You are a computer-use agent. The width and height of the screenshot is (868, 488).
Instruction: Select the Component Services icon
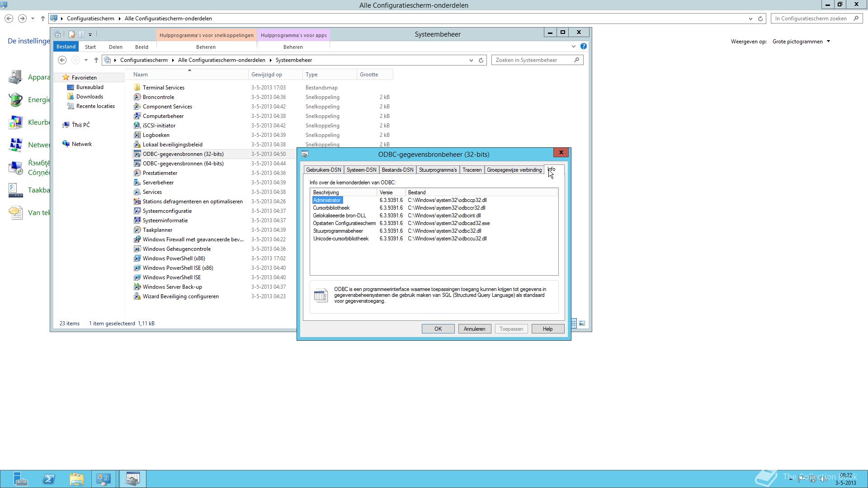tap(137, 107)
